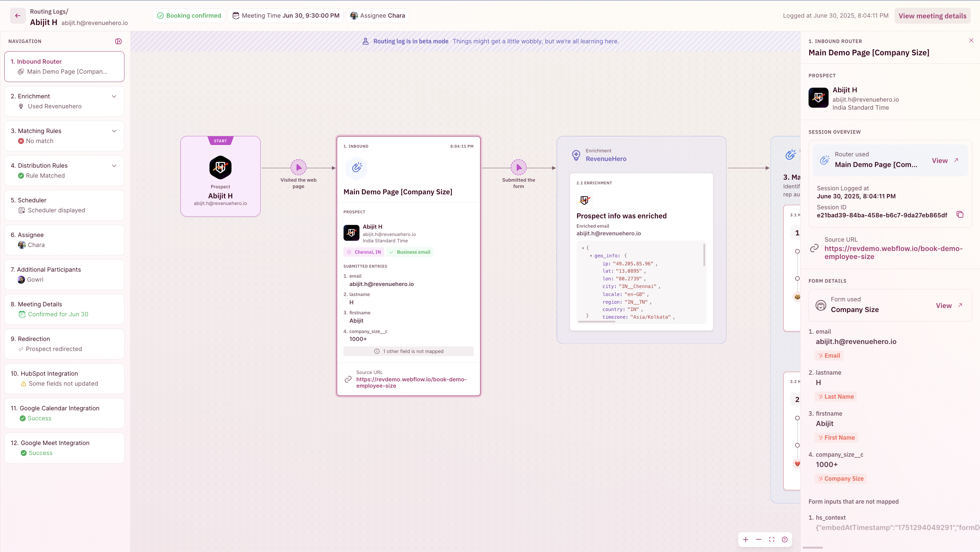Image resolution: width=980 pixels, height=552 pixels.
Task: Collapse the geo_info JSON node
Action: pyautogui.click(x=591, y=256)
